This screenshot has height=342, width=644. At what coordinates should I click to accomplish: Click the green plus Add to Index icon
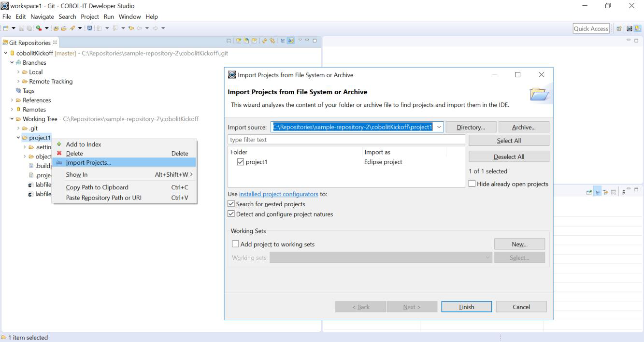tap(59, 144)
